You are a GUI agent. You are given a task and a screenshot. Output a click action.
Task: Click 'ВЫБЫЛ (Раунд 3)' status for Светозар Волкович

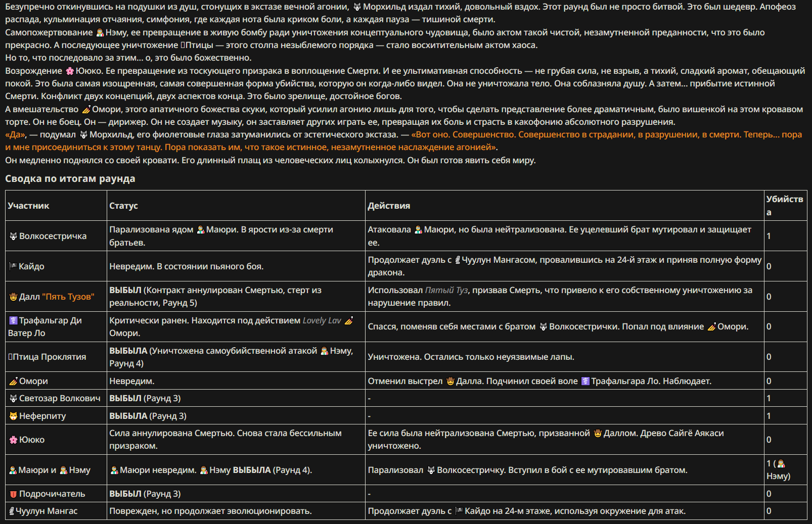145,398
